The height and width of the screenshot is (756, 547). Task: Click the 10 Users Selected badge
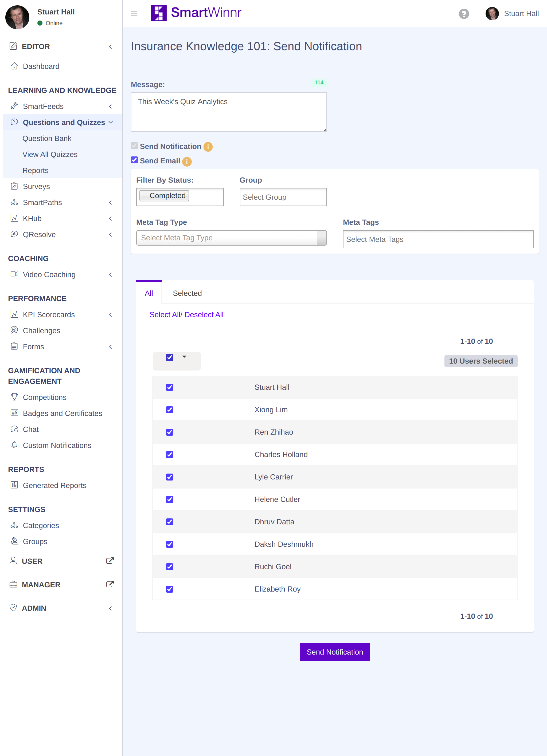pos(480,361)
